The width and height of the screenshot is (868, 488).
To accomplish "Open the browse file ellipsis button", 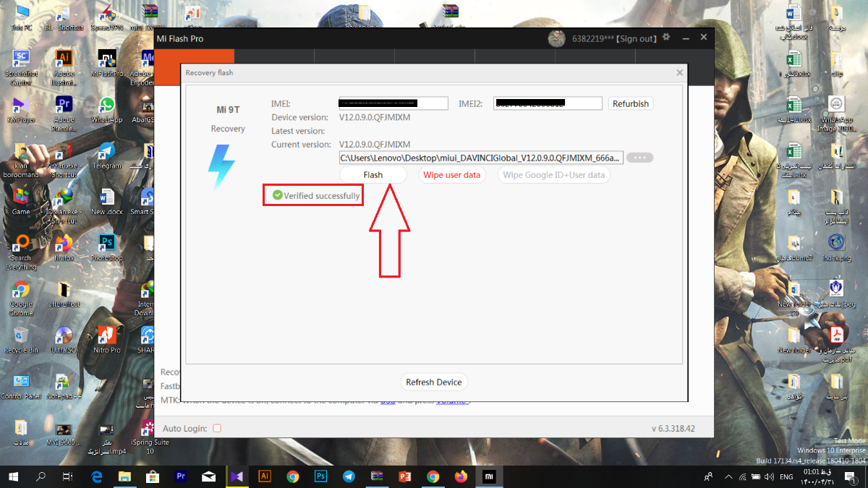I will (x=639, y=158).
